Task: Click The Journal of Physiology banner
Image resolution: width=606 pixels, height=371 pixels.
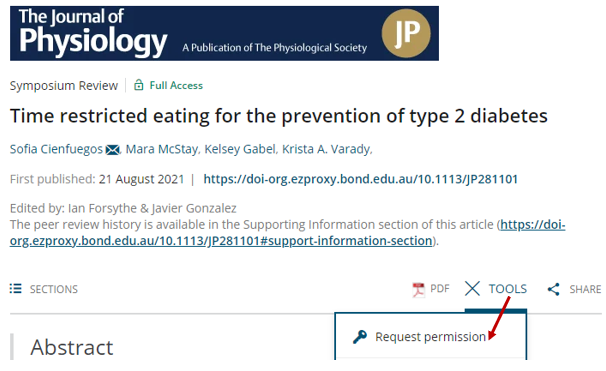Action: (224, 33)
